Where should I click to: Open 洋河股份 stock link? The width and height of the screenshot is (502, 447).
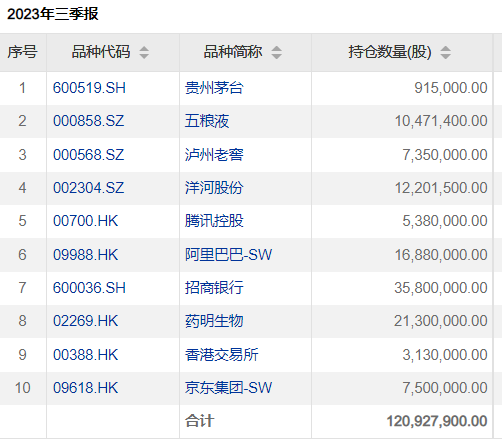tap(214, 188)
